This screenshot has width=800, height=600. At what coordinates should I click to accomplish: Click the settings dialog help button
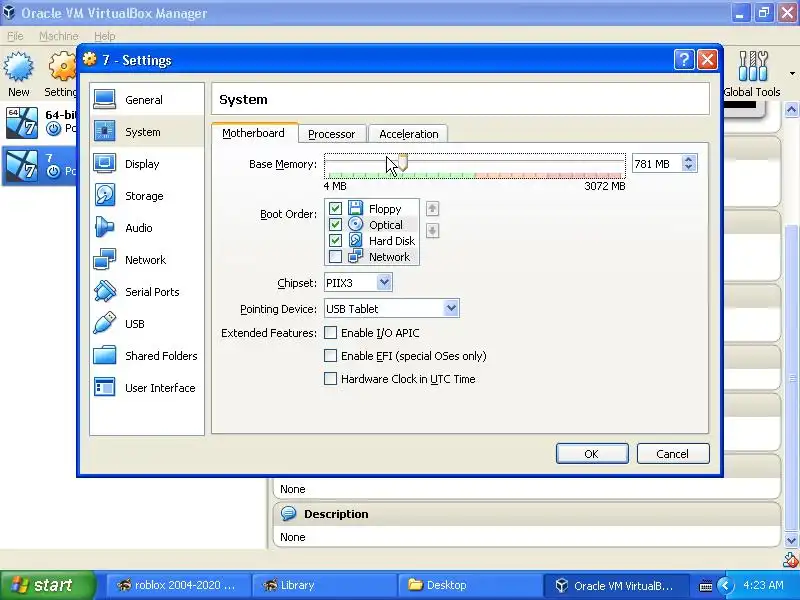[x=684, y=60]
